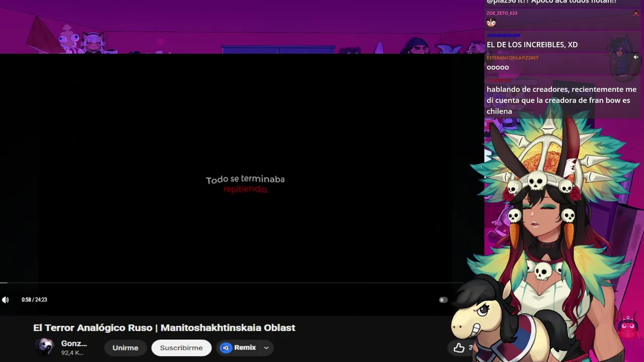Screen dimensions: 644x362
Task: Click the thumbs-up like icon
Action: click(x=459, y=347)
